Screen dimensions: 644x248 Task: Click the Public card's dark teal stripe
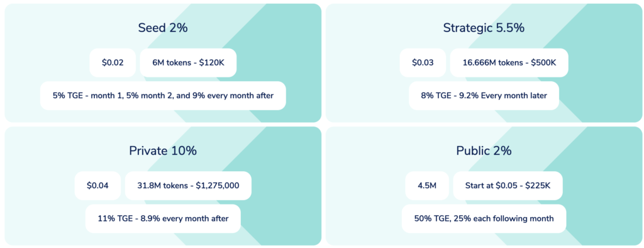612,185
